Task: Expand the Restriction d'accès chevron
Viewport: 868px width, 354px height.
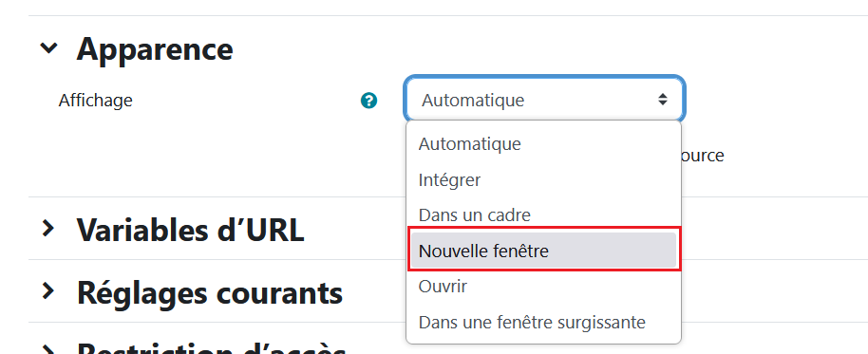Action: click(x=49, y=349)
